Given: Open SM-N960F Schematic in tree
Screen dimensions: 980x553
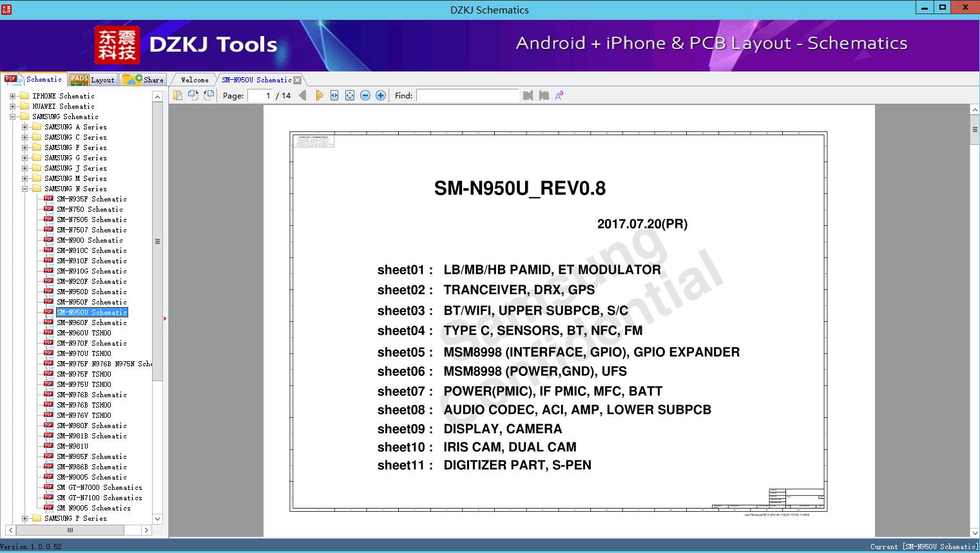Looking at the screenshot, I should click(x=91, y=323).
